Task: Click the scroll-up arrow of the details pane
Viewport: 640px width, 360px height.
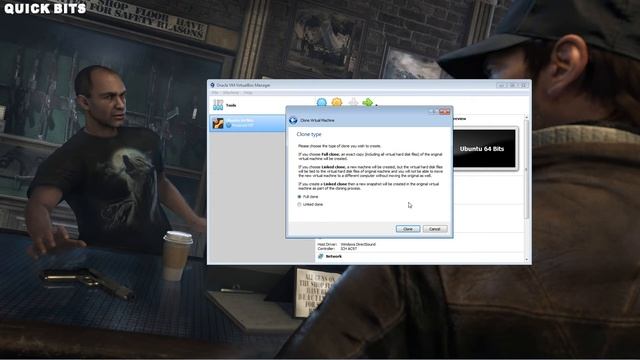Action: tap(527, 118)
